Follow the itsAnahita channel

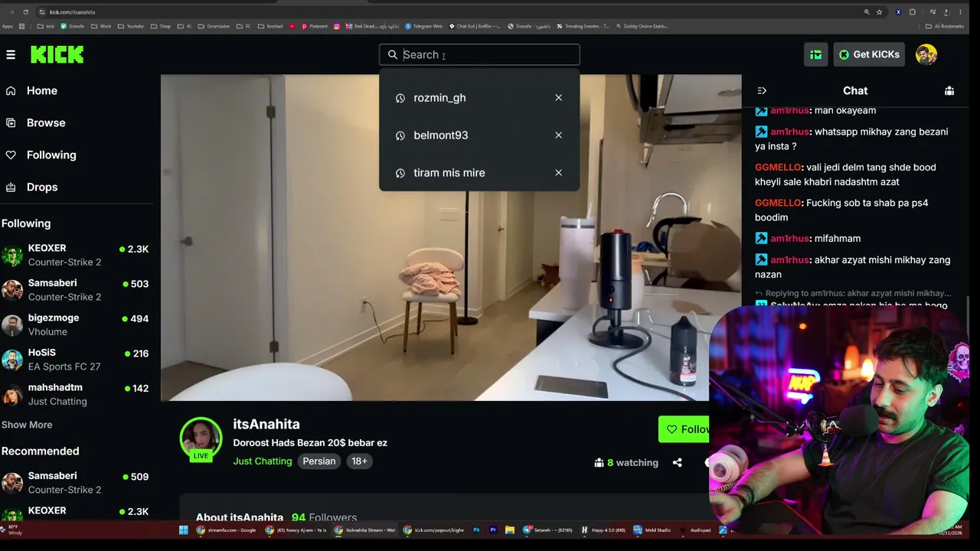click(x=685, y=429)
